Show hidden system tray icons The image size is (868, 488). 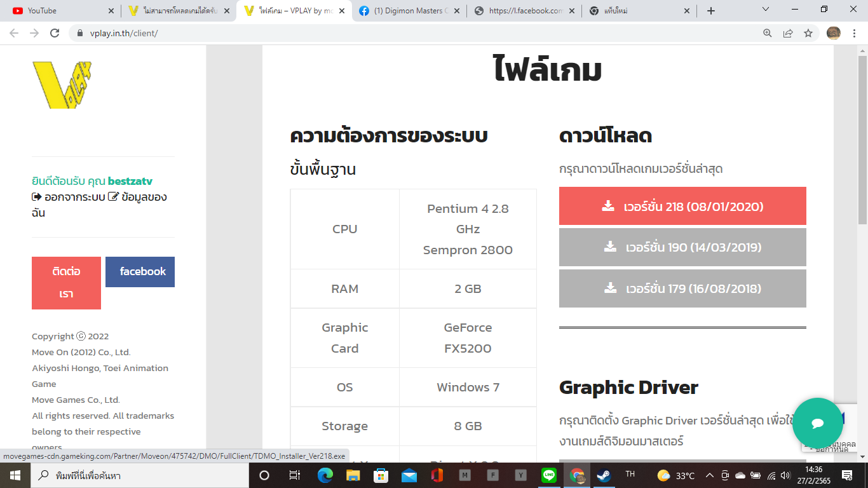click(x=709, y=475)
